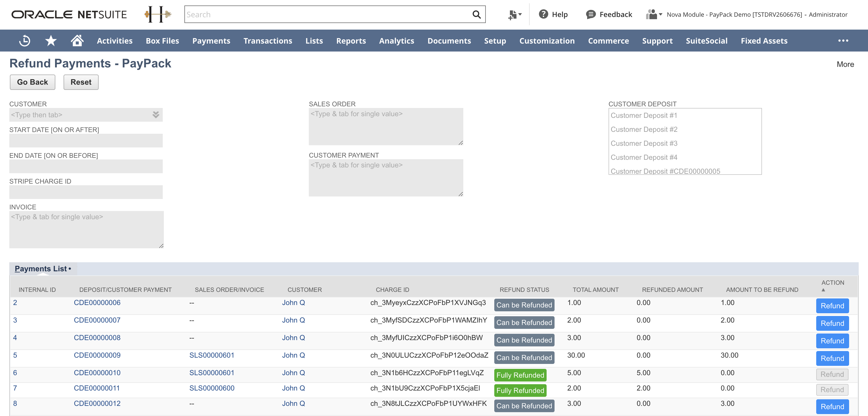Viewport: 868px width, 416px height.
Task: Click the Customer Payment multi-select field
Action: 386,178
